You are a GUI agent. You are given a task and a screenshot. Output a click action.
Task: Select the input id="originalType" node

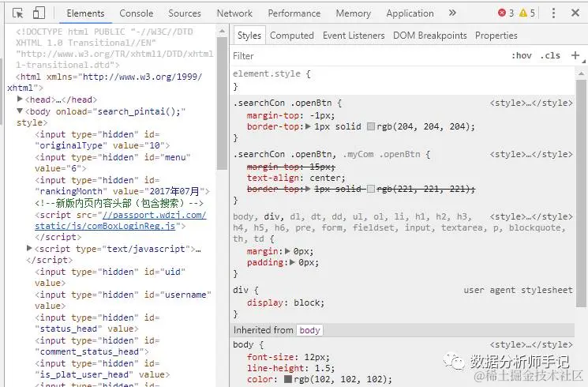[x=102, y=140]
